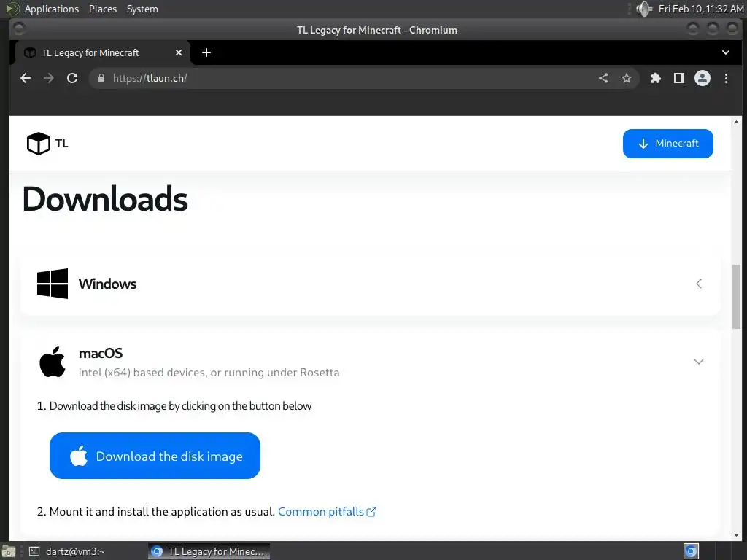Open Chromium three-dot menu

pyautogui.click(x=726, y=78)
